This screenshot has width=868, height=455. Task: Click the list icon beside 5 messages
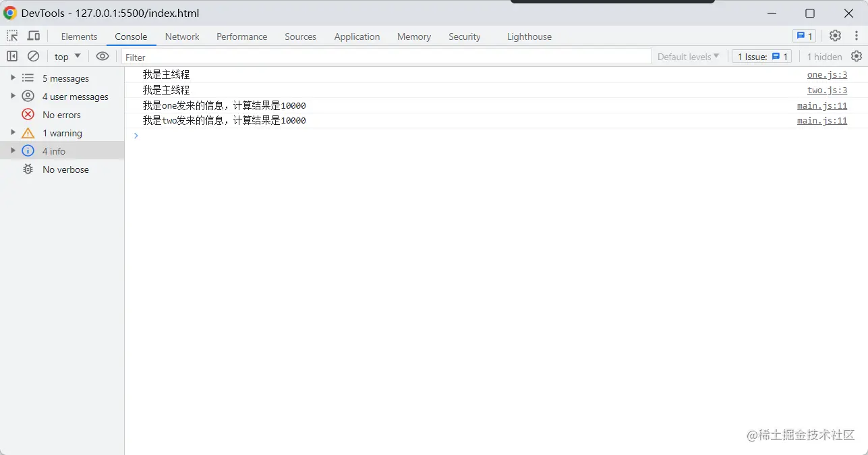pyautogui.click(x=28, y=78)
